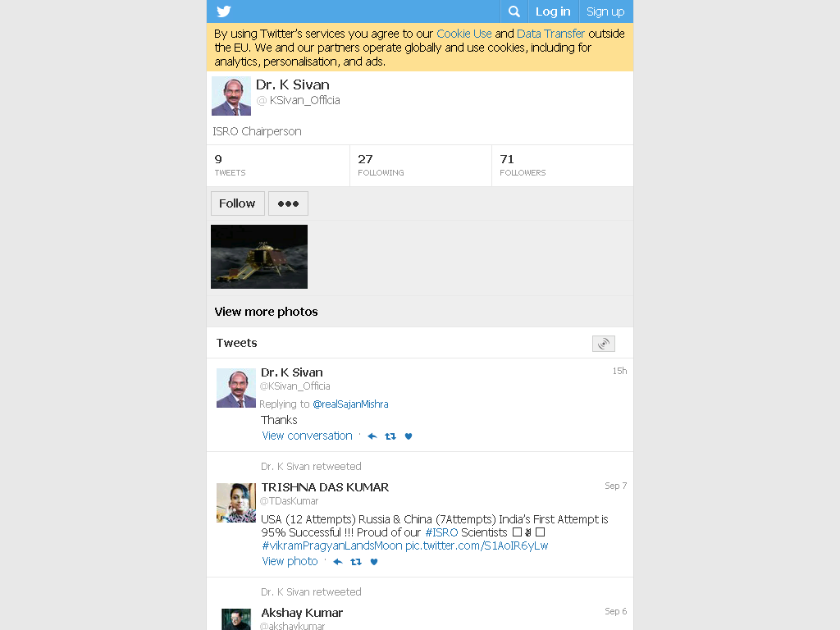Click View photo link
The height and width of the screenshot is (630, 840).
(290, 561)
